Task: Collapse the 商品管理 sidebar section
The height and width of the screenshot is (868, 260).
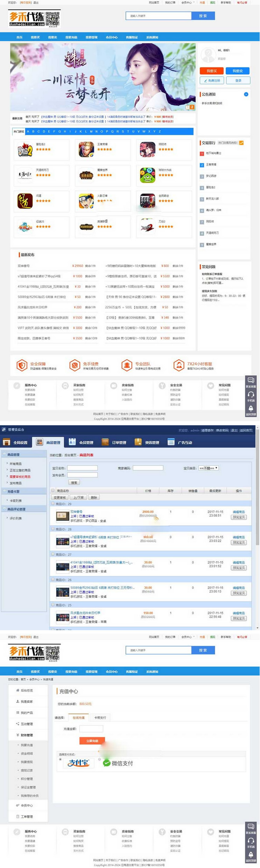Action: click(x=4, y=454)
